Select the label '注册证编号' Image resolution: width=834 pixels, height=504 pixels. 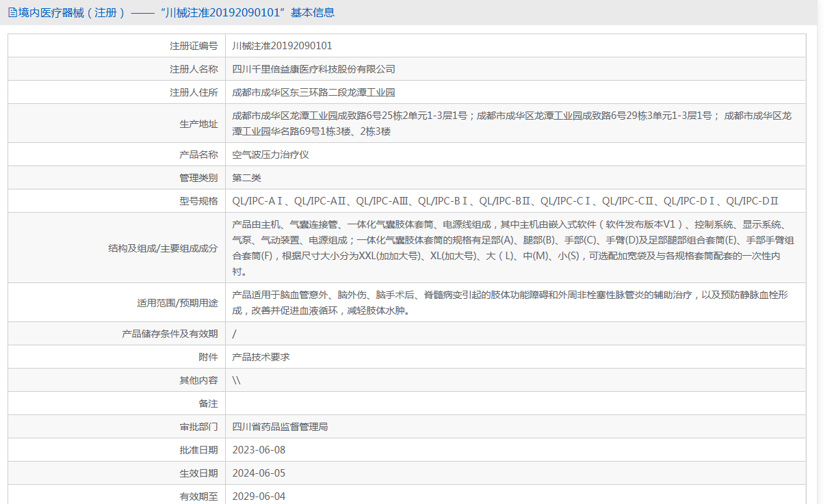click(x=194, y=46)
